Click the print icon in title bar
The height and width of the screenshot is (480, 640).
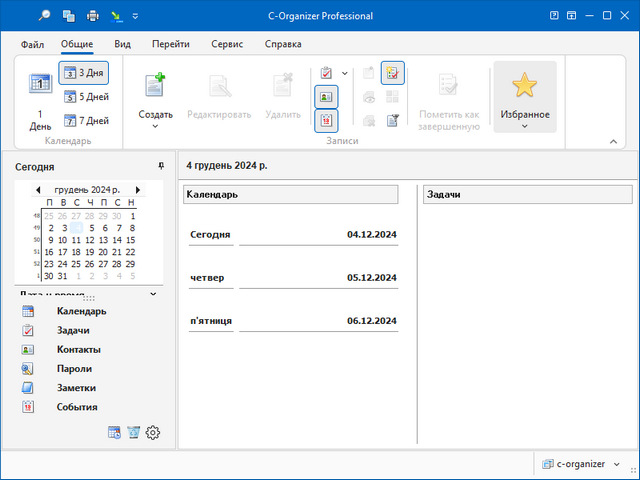(x=93, y=16)
